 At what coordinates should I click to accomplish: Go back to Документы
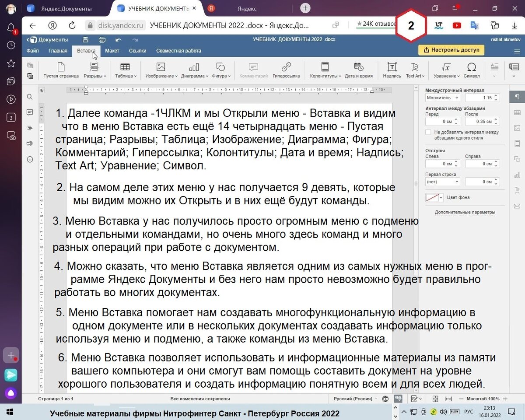click(x=47, y=39)
